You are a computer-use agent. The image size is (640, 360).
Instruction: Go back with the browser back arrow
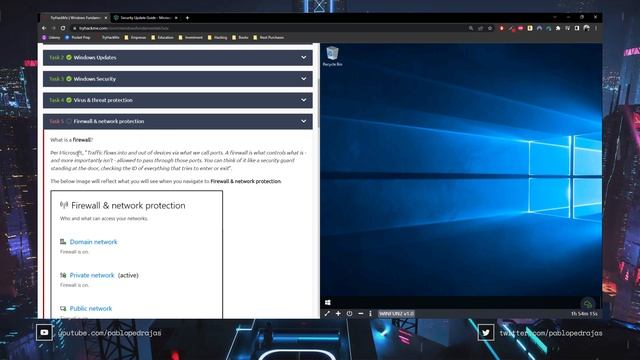click(x=44, y=28)
